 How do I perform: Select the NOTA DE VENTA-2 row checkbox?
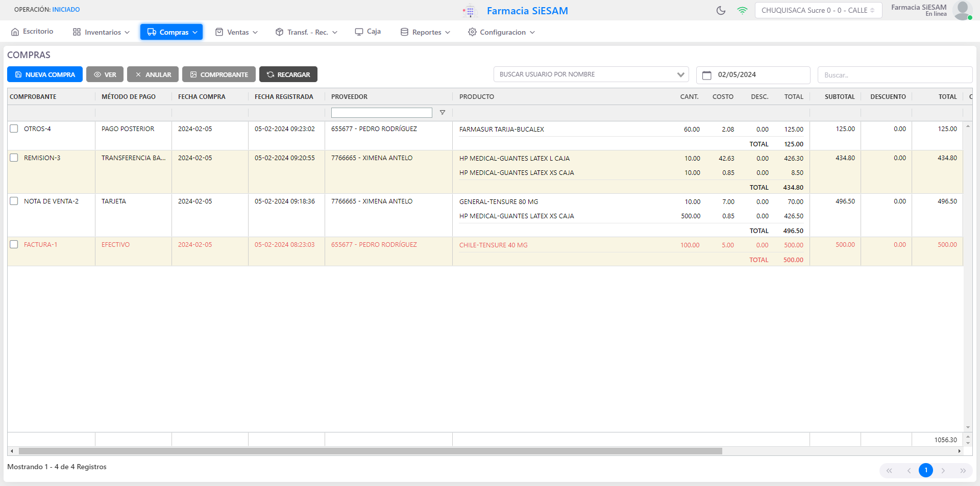[14, 201]
